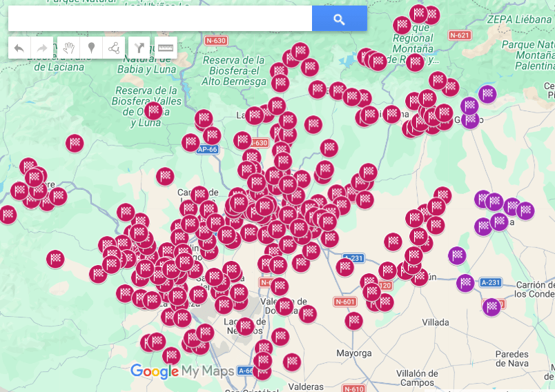Click purple flag marker near ZEPA Liébana

(x=487, y=94)
